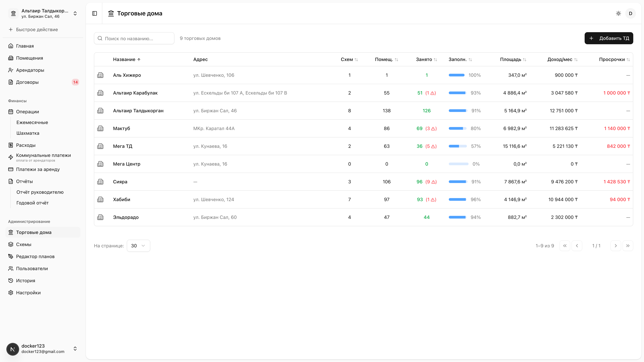Go to the next page arrow

coord(616,246)
